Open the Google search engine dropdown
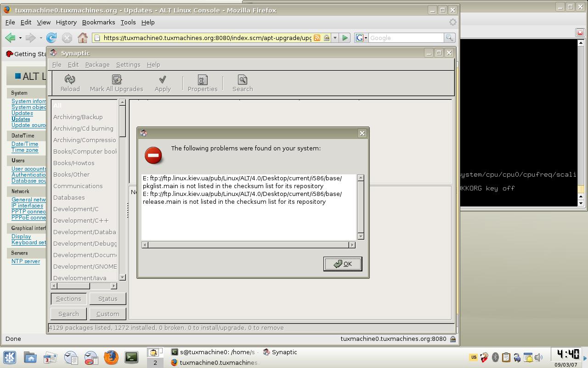This screenshot has width=588, height=368. [x=362, y=38]
